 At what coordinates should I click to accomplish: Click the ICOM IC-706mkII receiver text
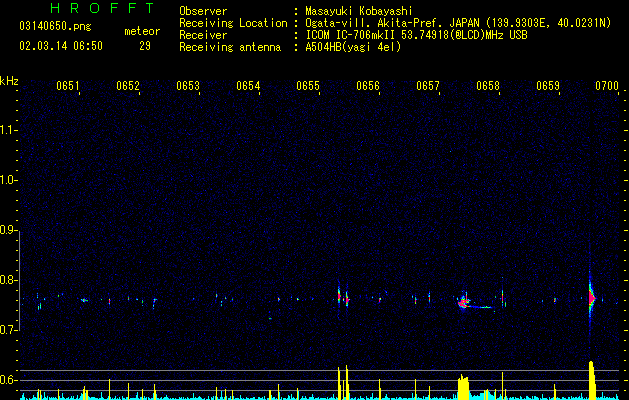pos(416,35)
